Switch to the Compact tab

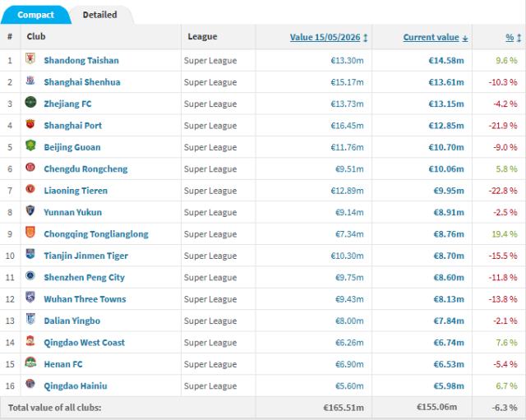pyautogui.click(x=35, y=15)
